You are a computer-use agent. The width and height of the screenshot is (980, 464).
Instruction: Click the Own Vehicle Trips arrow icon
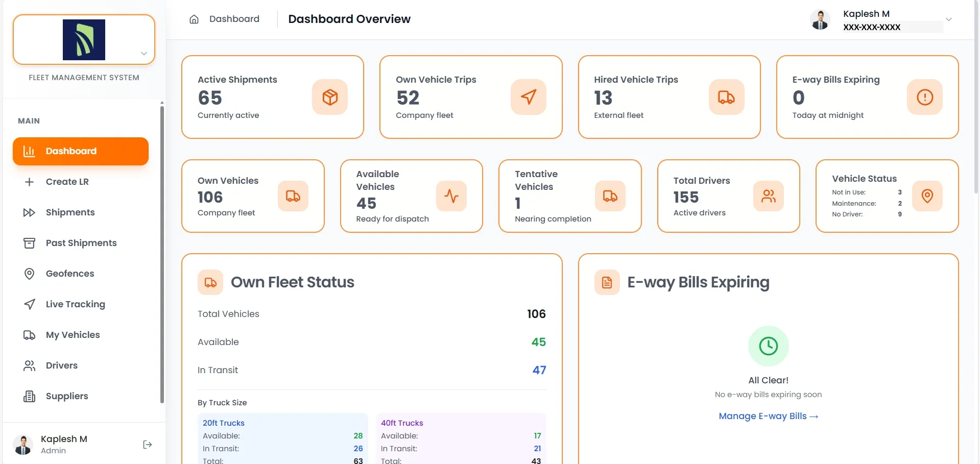click(528, 97)
